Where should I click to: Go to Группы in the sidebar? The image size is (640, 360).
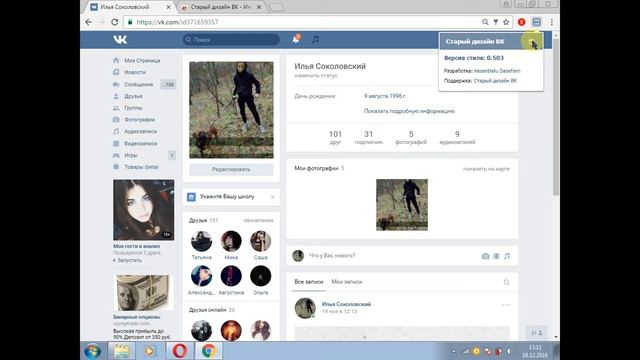pyautogui.click(x=133, y=108)
